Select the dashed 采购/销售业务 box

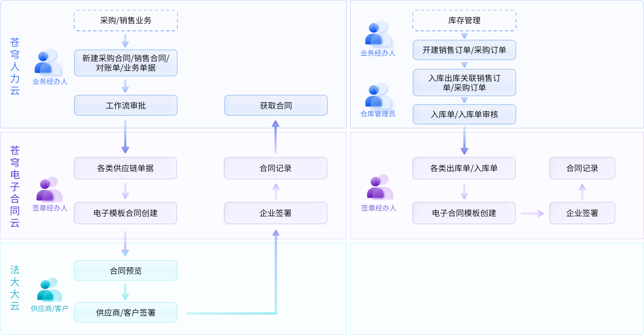coord(126,20)
